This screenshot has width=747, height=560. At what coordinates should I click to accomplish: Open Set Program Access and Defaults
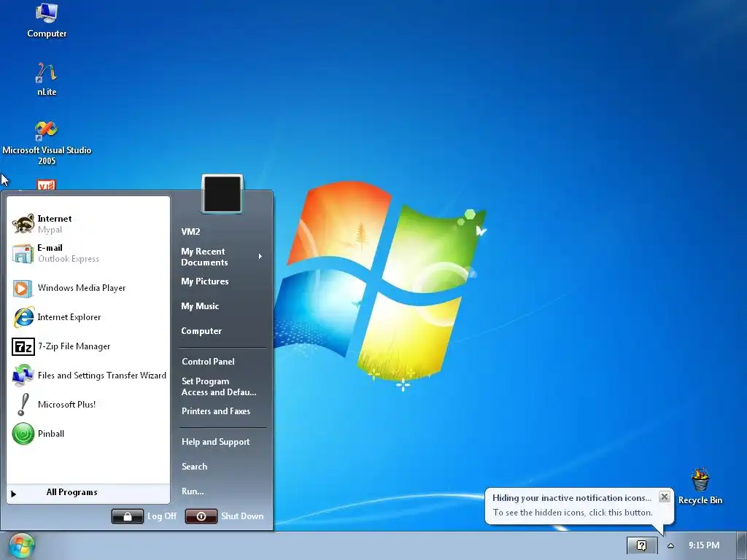(x=219, y=386)
